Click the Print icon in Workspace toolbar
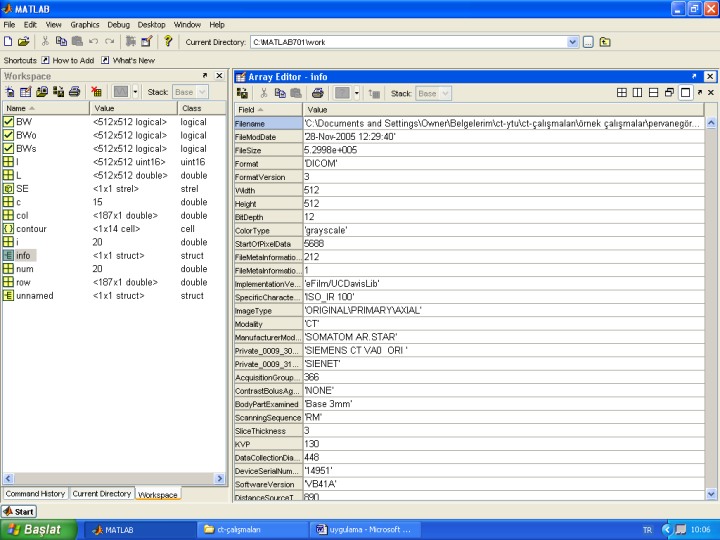This screenshot has width=720, height=540. click(74, 92)
